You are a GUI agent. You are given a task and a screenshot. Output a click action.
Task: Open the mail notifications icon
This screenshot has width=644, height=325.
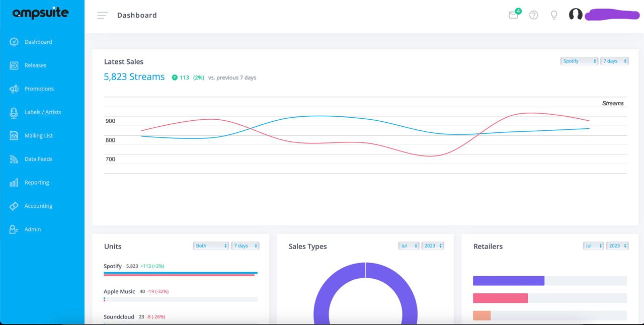pos(514,15)
